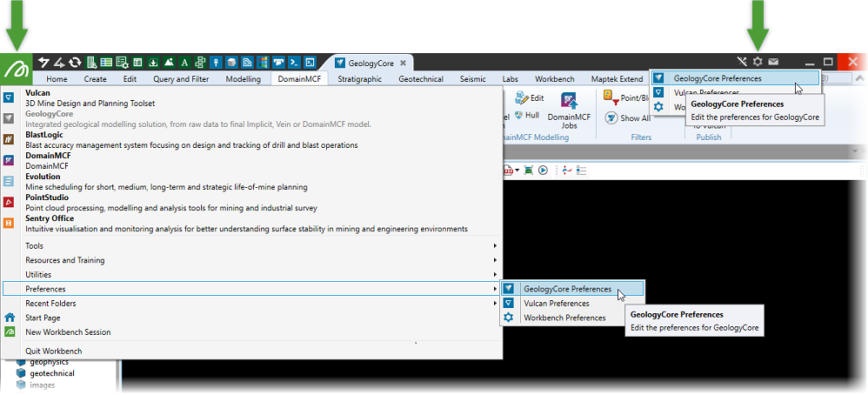Click the green fit-to-view icon in view toolbar
The height and width of the screenshot is (395, 868).
click(x=529, y=170)
